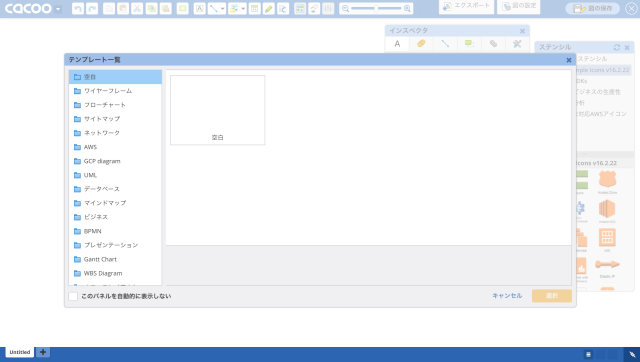Pick the 空白 blank template thumbnail
Viewport: 640px width, 362px height.
[218, 110]
